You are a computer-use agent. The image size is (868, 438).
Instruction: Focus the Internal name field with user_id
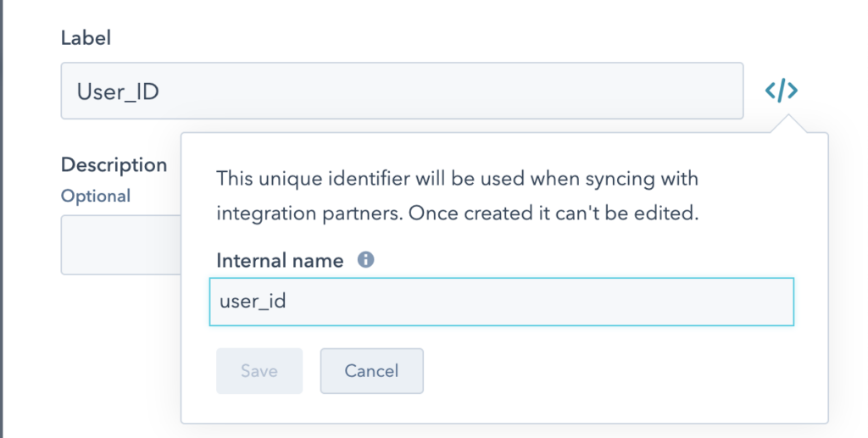502,302
